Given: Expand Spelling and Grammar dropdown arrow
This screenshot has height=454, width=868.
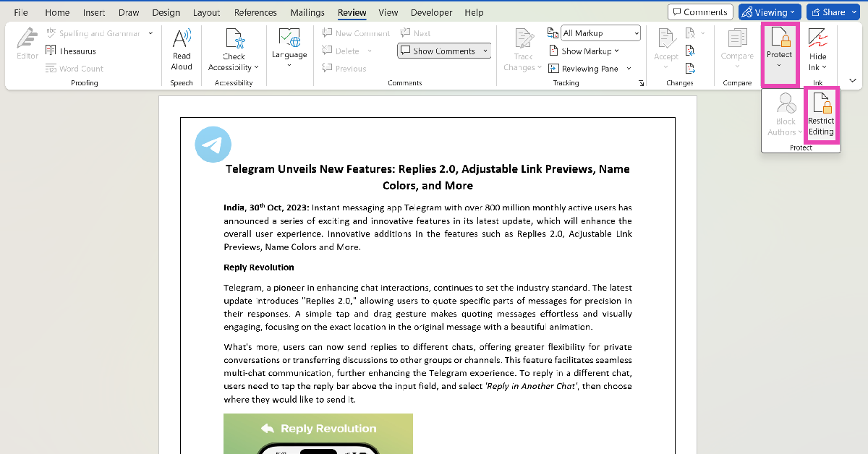Looking at the screenshot, I should (x=150, y=33).
